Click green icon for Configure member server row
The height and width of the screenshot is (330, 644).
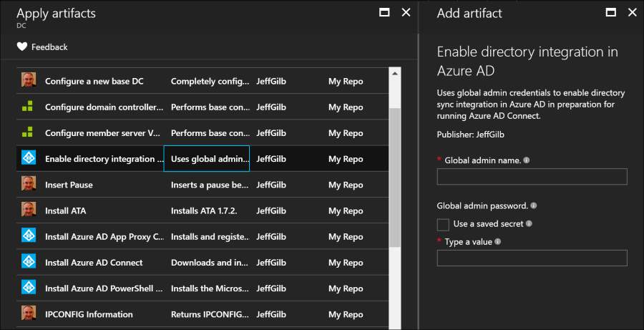(x=27, y=132)
